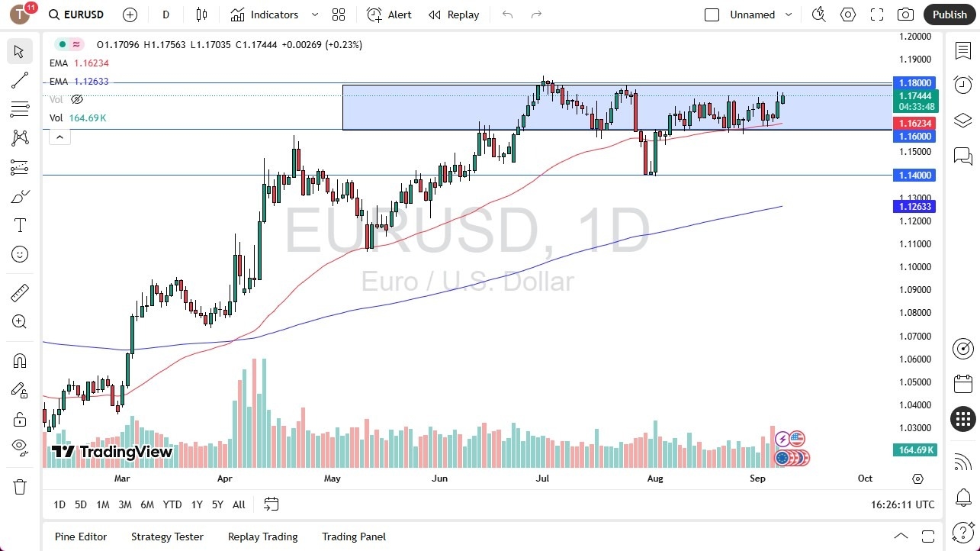Image resolution: width=980 pixels, height=551 pixels.
Task: Select the Trend Line tool
Action: pyautogui.click(x=19, y=80)
